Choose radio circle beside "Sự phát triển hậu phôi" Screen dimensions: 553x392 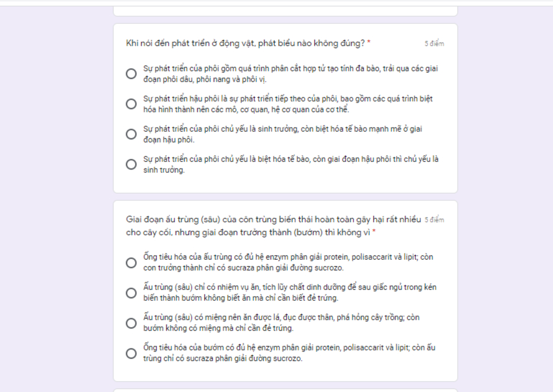[131, 104]
